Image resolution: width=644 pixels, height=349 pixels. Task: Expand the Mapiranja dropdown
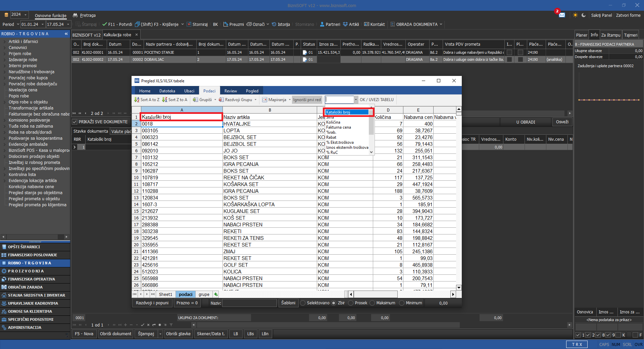click(290, 100)
